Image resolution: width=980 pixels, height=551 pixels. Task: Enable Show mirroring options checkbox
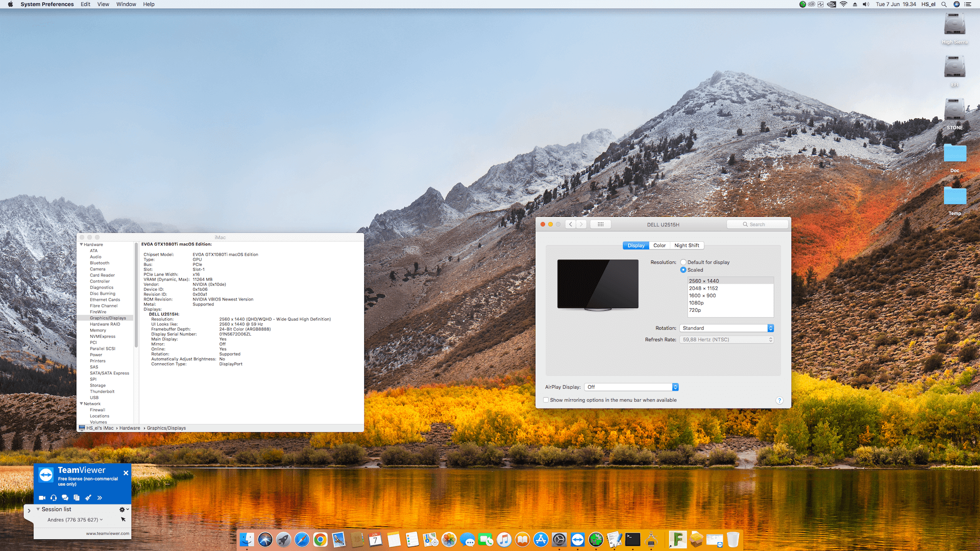[x=546, y=400]
